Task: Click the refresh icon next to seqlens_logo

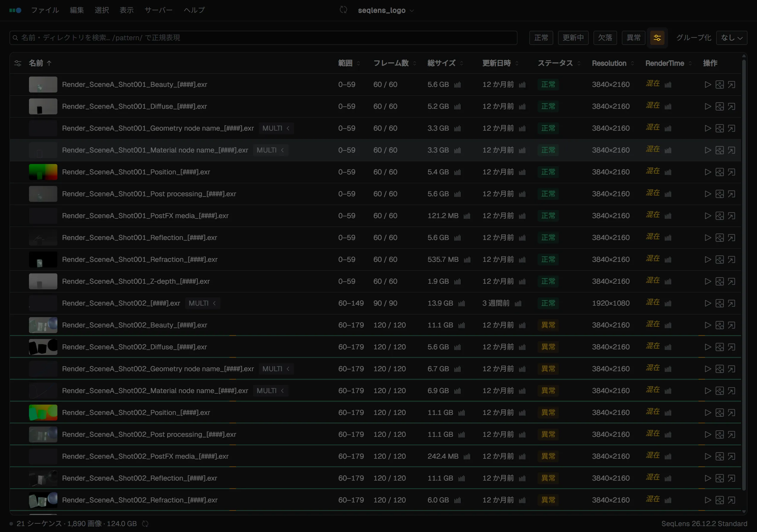Action: 343,10
